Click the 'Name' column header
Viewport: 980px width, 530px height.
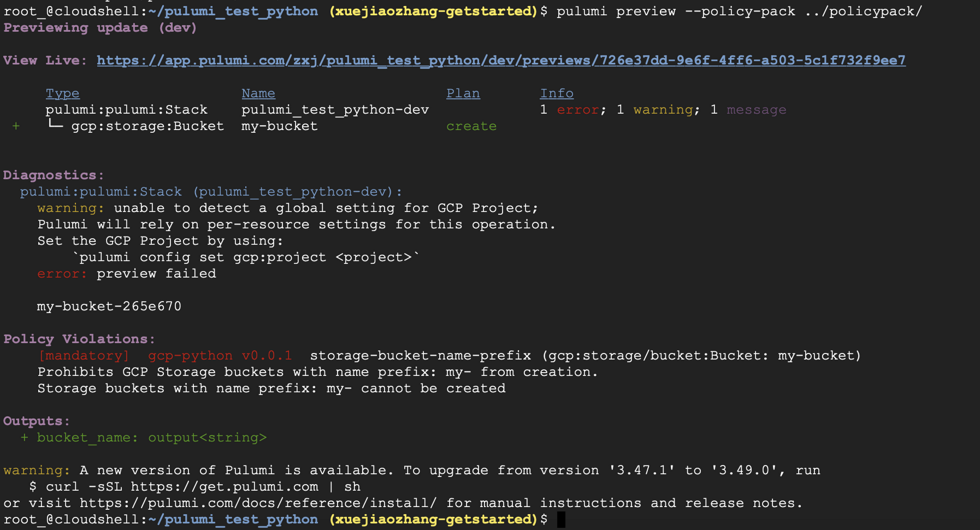[259, 94]
